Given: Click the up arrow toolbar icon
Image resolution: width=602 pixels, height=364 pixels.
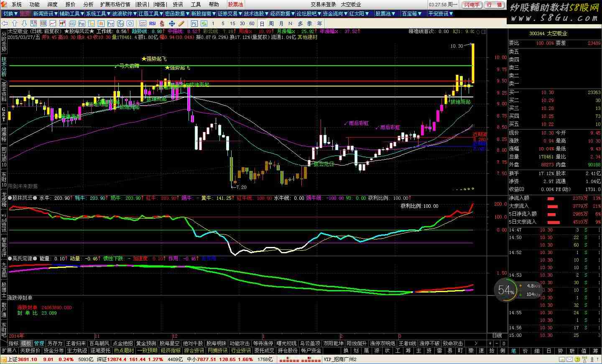Looking at the screenshot, I should (x=15, y=23).
